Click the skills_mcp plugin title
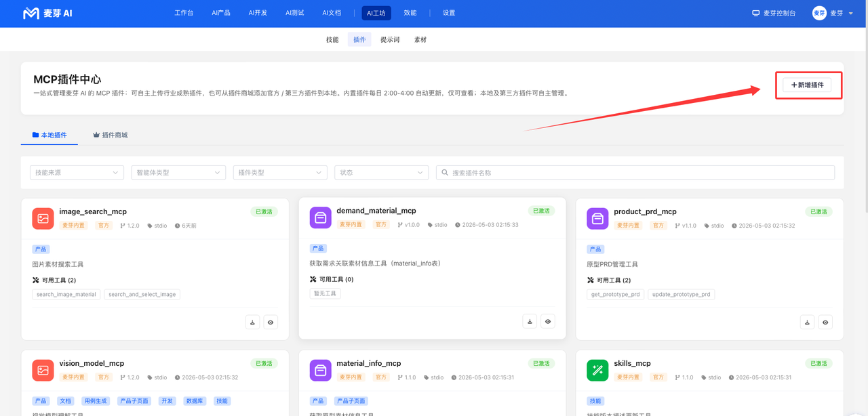 (x=633, y=363)
